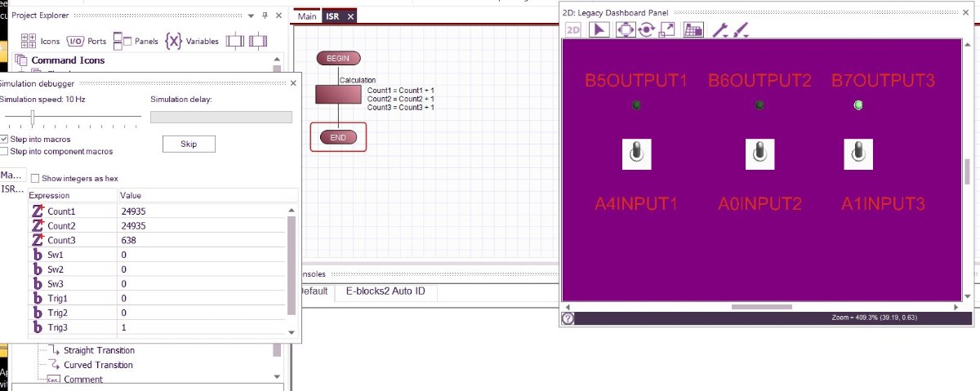Click the Icons view in Project Explorer
The image size is (980, 391).
click(40, 41)
